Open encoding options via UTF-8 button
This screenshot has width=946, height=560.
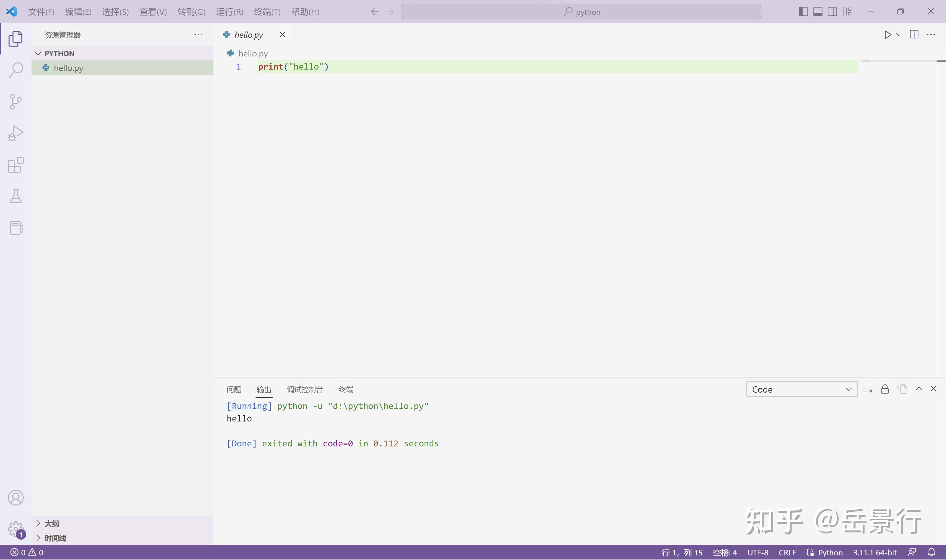[x=758, y=552]
